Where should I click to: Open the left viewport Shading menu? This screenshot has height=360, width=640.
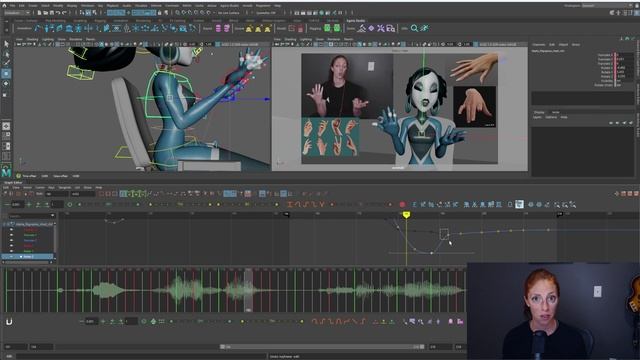pos(32,39)
